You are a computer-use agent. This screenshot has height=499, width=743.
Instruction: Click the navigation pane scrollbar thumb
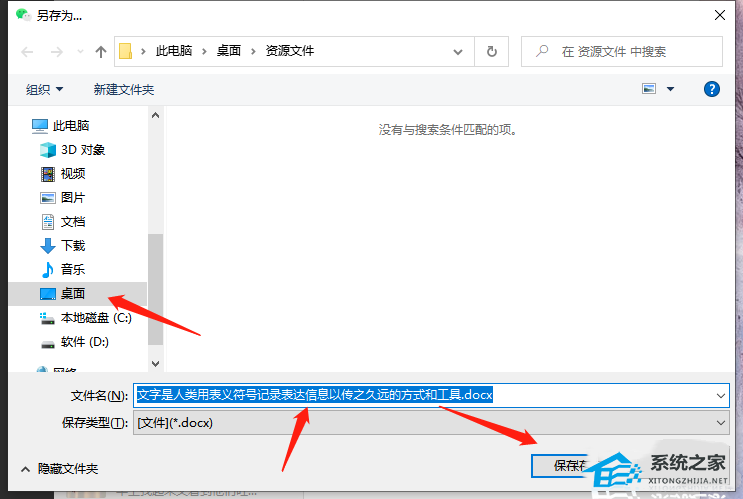(x=155, y=289)
